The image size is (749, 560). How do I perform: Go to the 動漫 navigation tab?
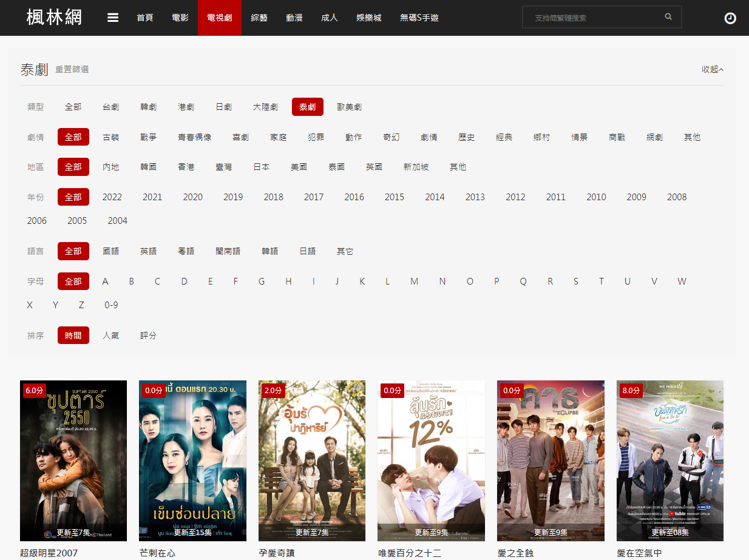(294, 18)
